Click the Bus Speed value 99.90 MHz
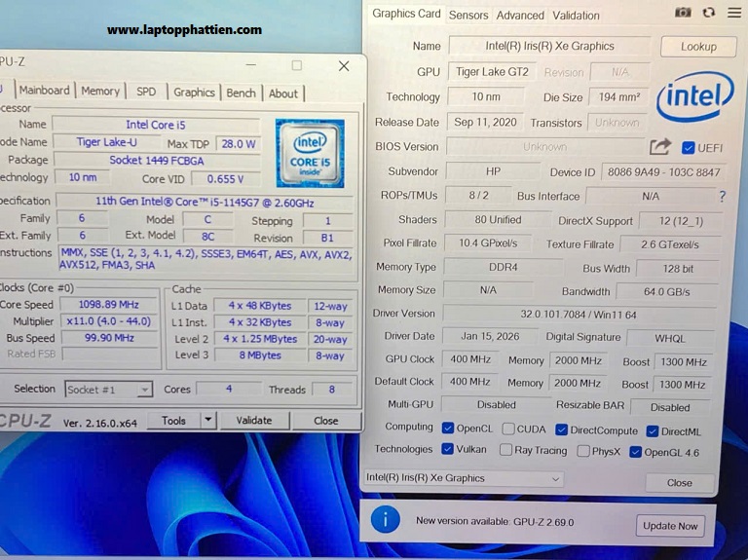The height and width of the screenshot is (560, 748). [109, 338]
